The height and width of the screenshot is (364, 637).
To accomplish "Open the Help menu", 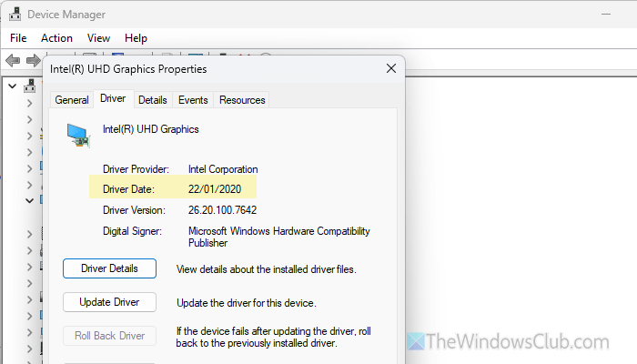I will [x=136, y=38].
